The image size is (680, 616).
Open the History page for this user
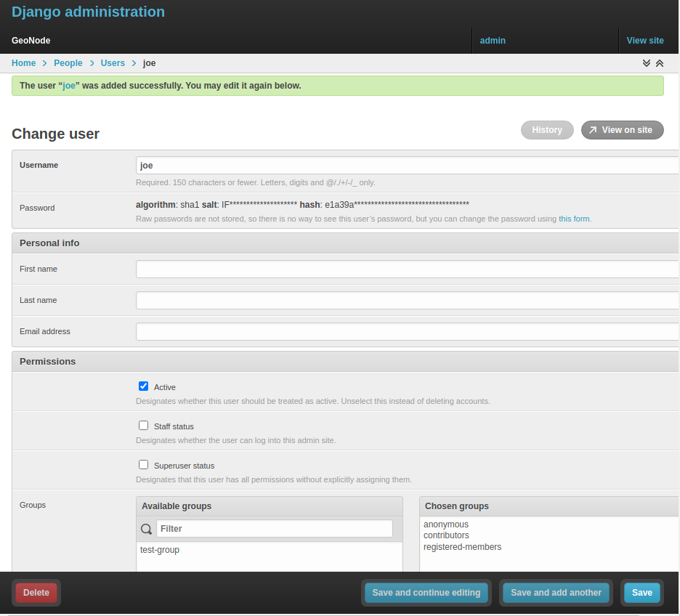point(546,129)
